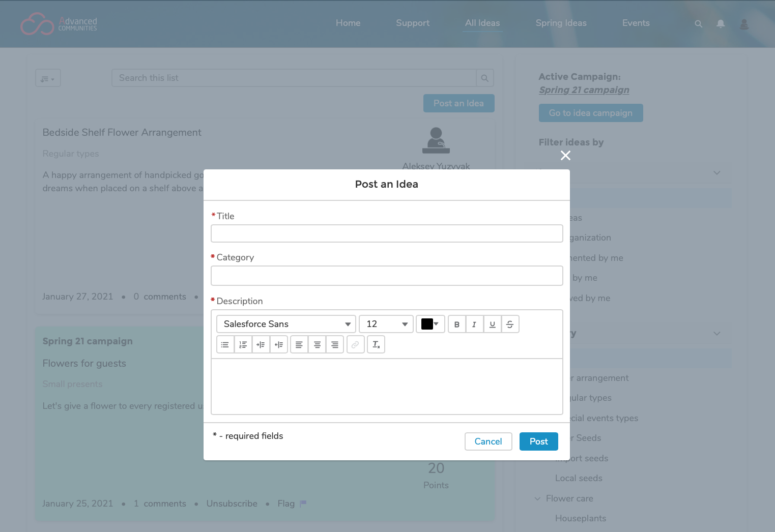The height and width of the screenshot is (532, 775).
Task: Filter by Local seeds category
Action: tap(579, 478)
